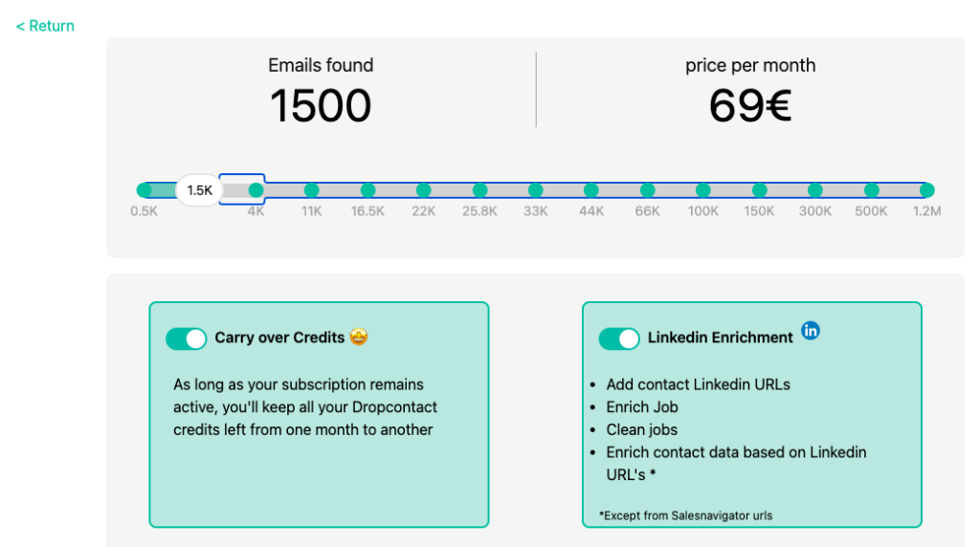980x547 pixels.
Task: Turn off the Carry over Credits switch
Action: [x=186, y=339]
